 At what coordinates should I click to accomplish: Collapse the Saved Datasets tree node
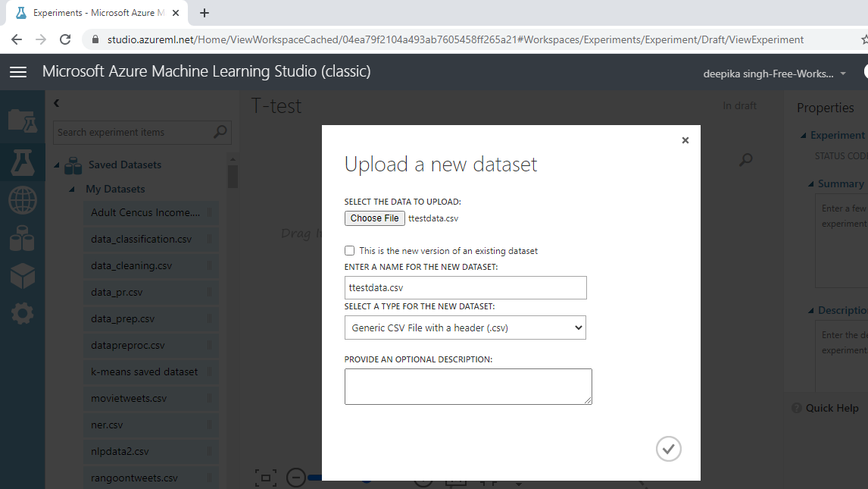click(x=57, y=165)
